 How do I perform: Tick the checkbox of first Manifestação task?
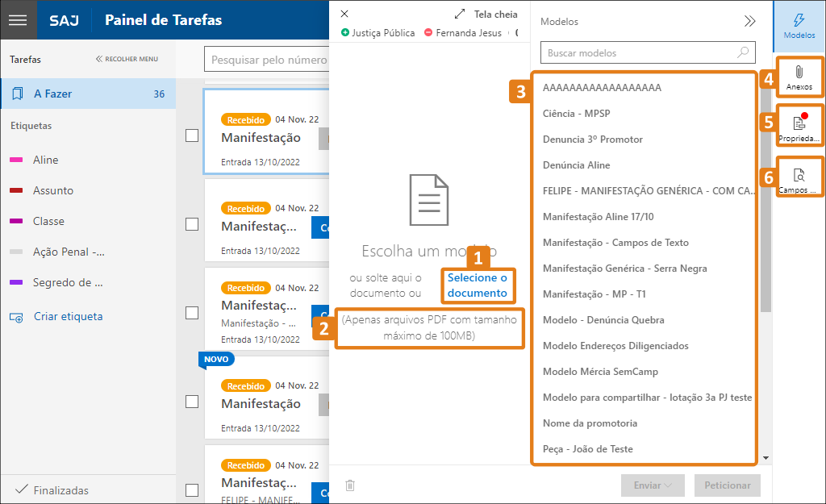coord(192,135)
